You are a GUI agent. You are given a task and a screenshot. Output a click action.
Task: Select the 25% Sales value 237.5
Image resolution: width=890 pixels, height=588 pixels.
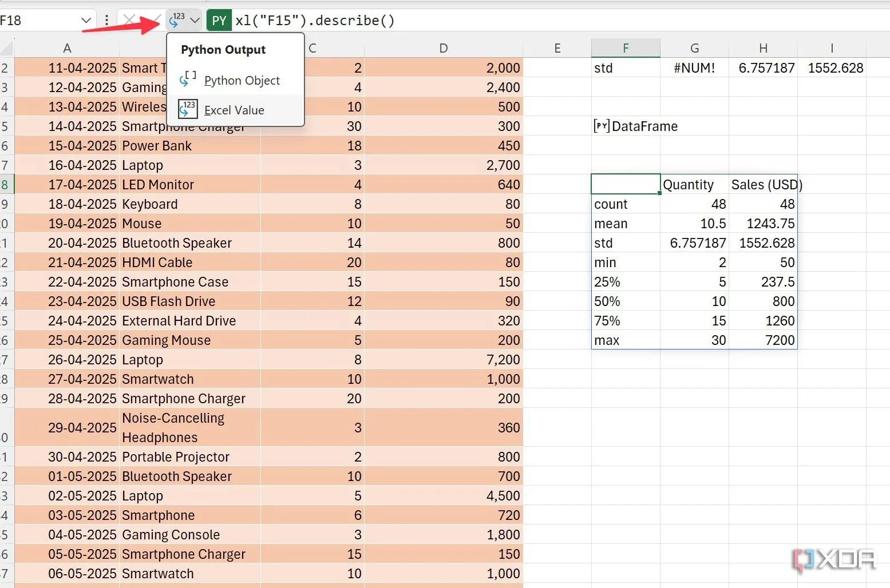tap(763, 281)
